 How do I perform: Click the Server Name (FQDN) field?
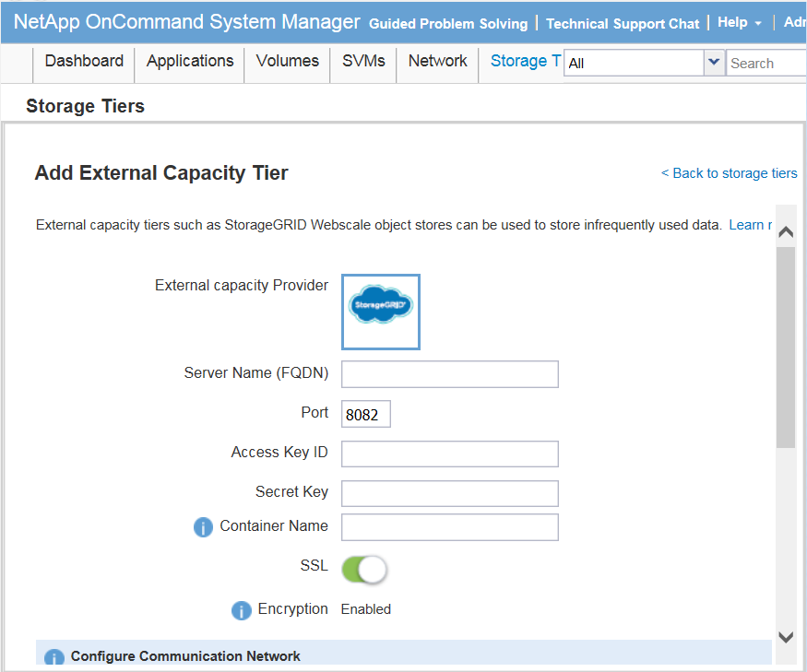450,374
